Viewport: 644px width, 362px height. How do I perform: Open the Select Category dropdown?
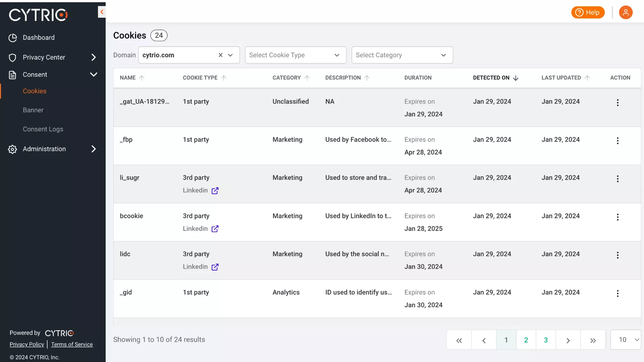pyautogui.click(x=402, y=55)
